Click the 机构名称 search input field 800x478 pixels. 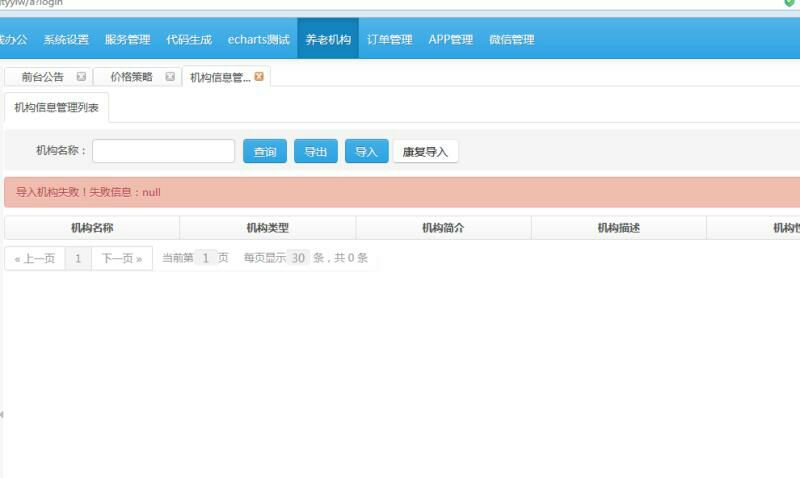click(x=163, y=151)
